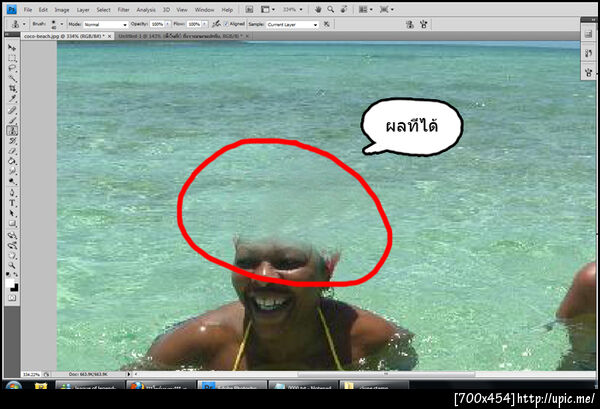Click the Zoom magnifier in application bar
This screenshot has width=600, height=409.
click(x=331, y=9)
